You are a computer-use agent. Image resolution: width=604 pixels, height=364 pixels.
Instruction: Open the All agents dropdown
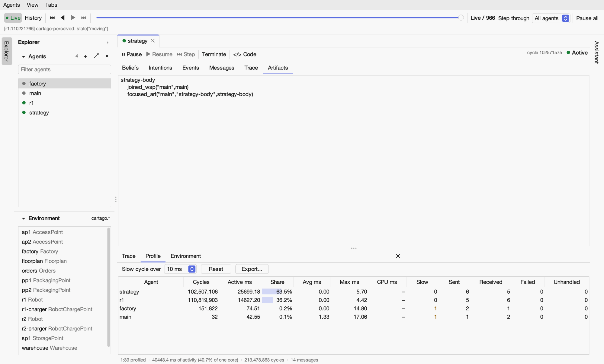[x=551, y=18]
